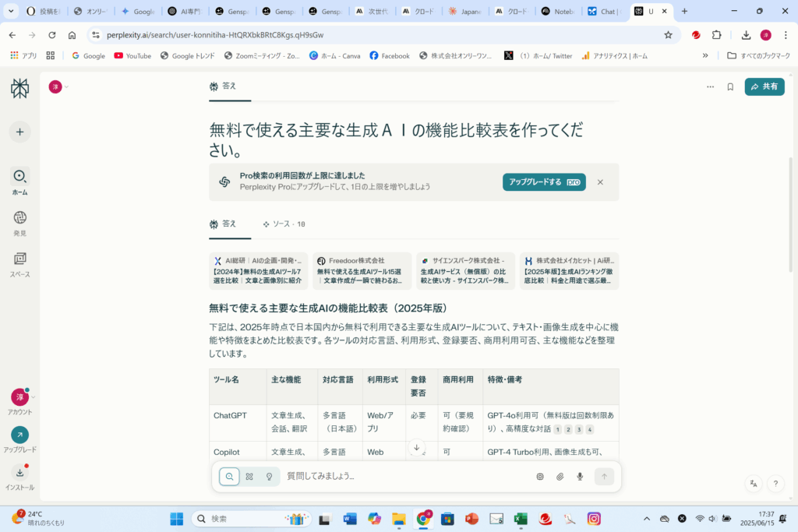This screenshot has height=532, width=798.
Task: Click the microphone dictation icon
Action: click(580, 477)
